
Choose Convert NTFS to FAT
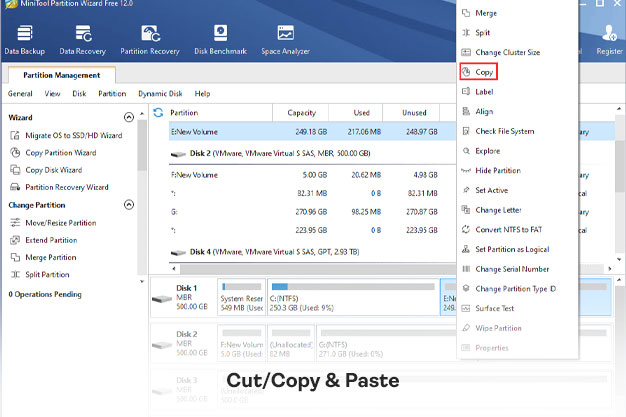tap(509, 230)
